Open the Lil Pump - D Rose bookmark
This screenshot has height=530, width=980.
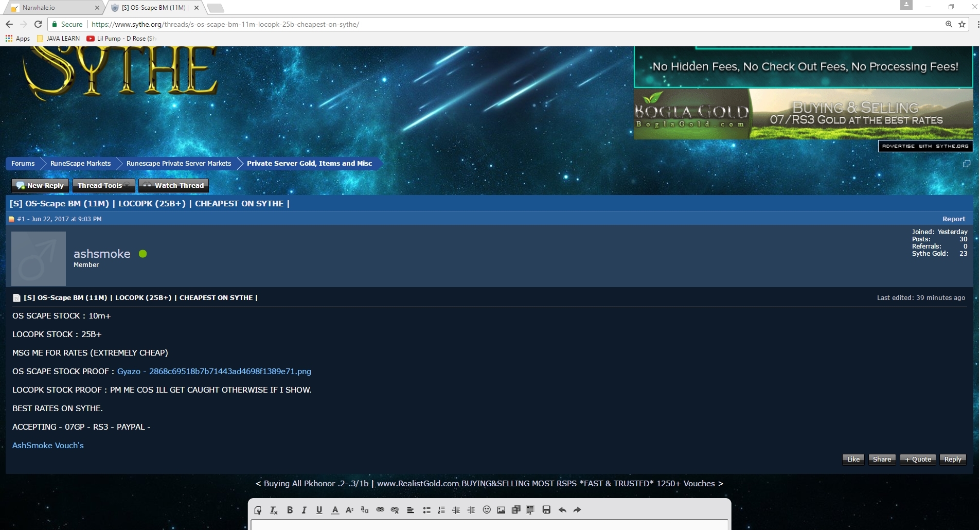[x=121, y=39]
